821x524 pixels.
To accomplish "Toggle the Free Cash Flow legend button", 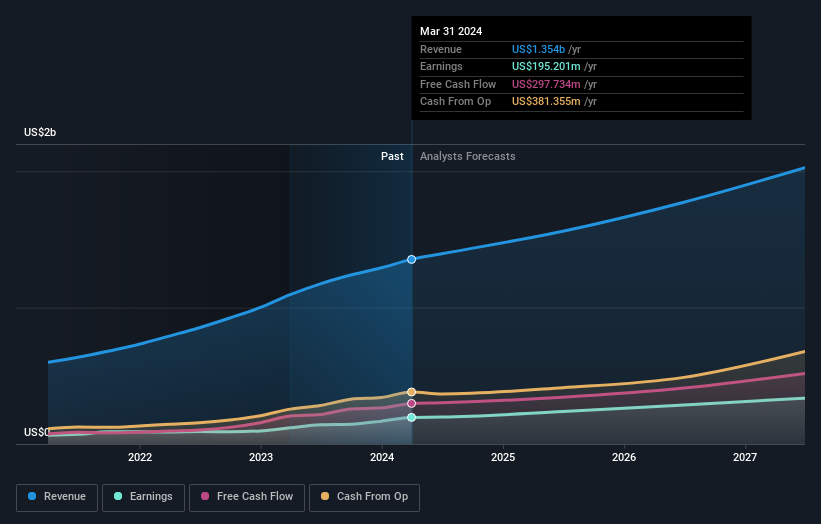I will [x=247, y=497].
